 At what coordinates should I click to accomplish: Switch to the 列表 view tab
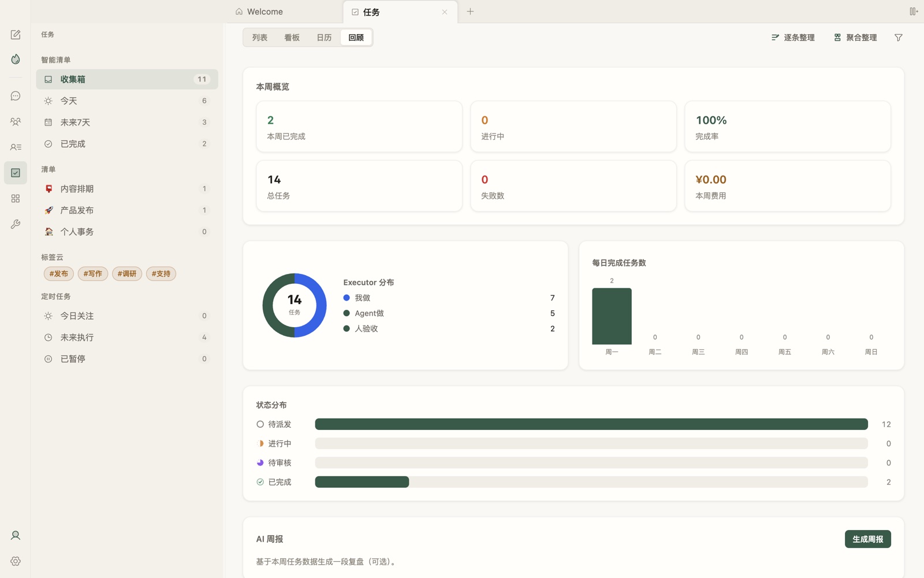point(260,38)
